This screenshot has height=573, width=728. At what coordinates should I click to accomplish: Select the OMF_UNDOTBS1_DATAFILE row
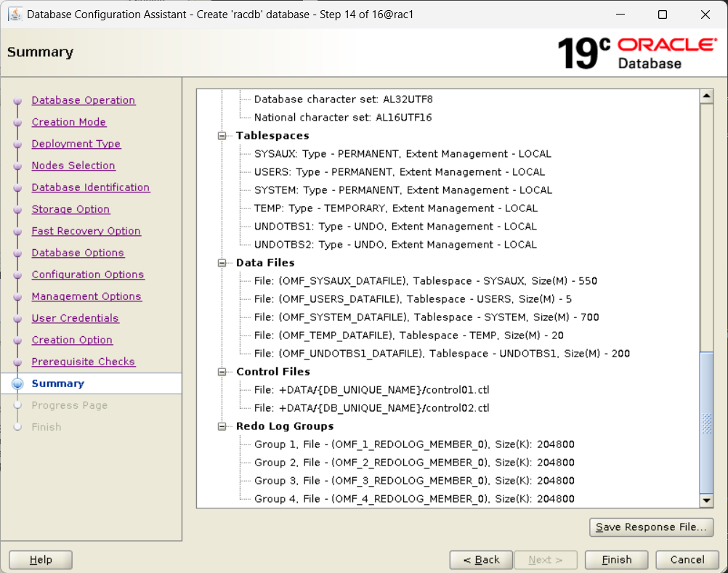pyautogui.click(x=442, y=354)
